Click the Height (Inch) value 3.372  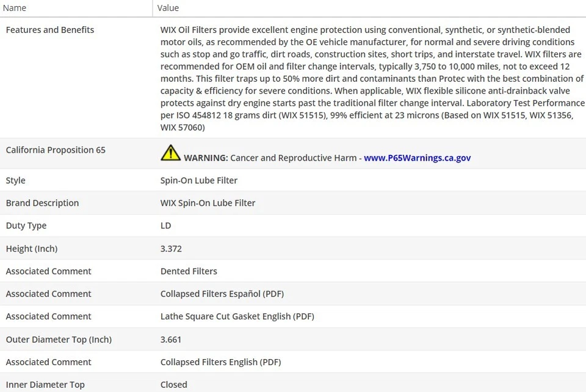pyautogui.click(x=171, y=249)
